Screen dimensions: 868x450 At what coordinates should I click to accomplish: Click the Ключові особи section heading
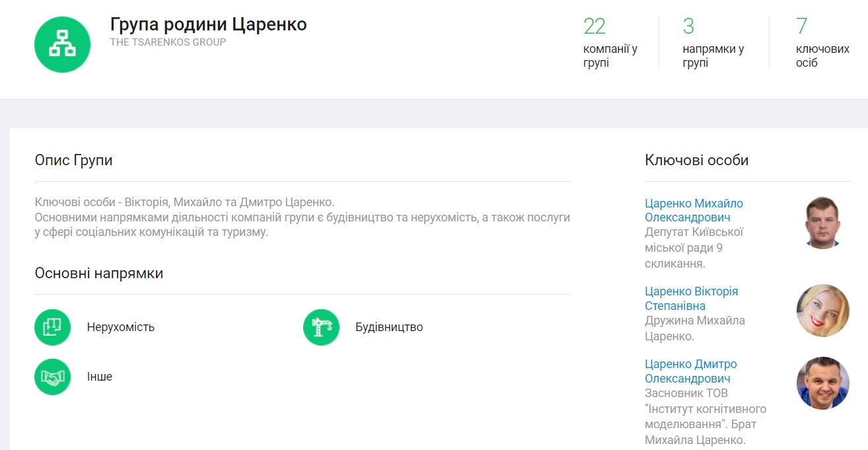(x=696, y=160)
